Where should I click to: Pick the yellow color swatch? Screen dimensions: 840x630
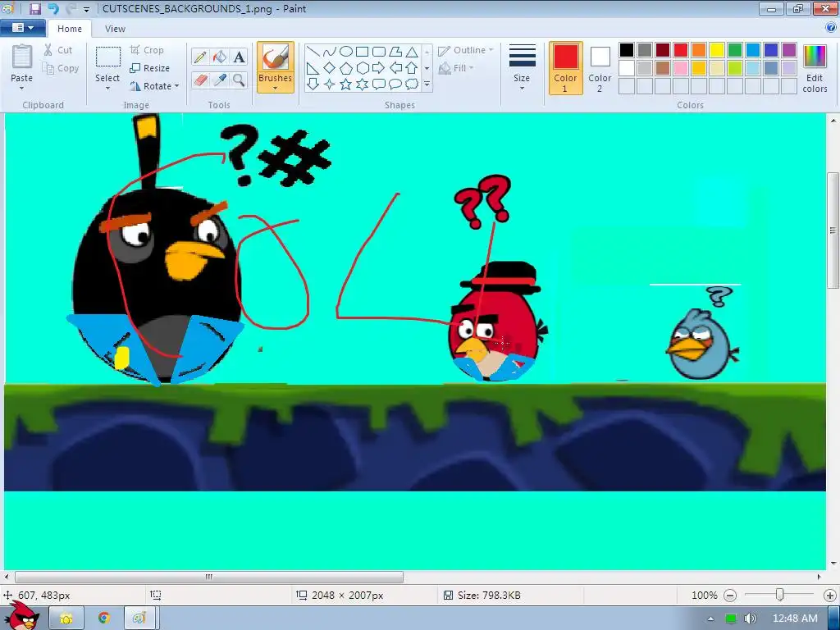(717, 50)
